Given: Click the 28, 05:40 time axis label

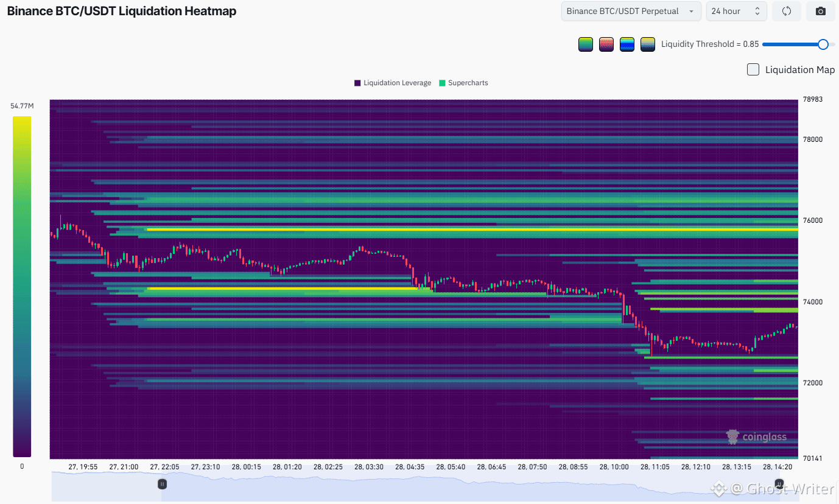Looking at the screenshot, I should point(451,467).
